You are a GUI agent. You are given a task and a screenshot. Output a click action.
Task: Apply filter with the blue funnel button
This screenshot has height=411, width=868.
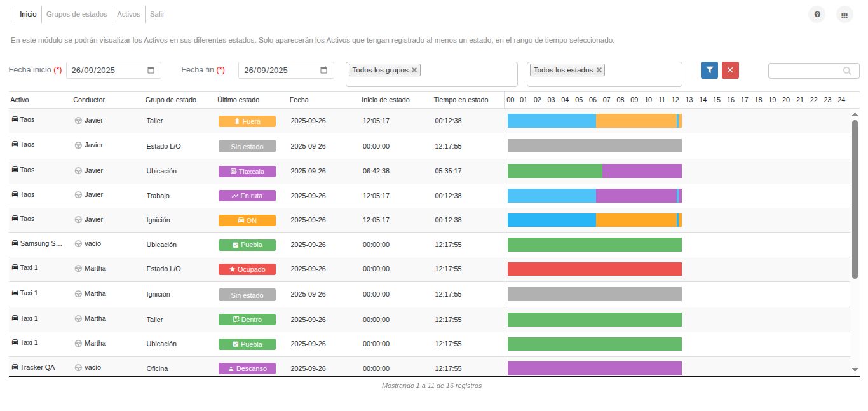[710, 71]
